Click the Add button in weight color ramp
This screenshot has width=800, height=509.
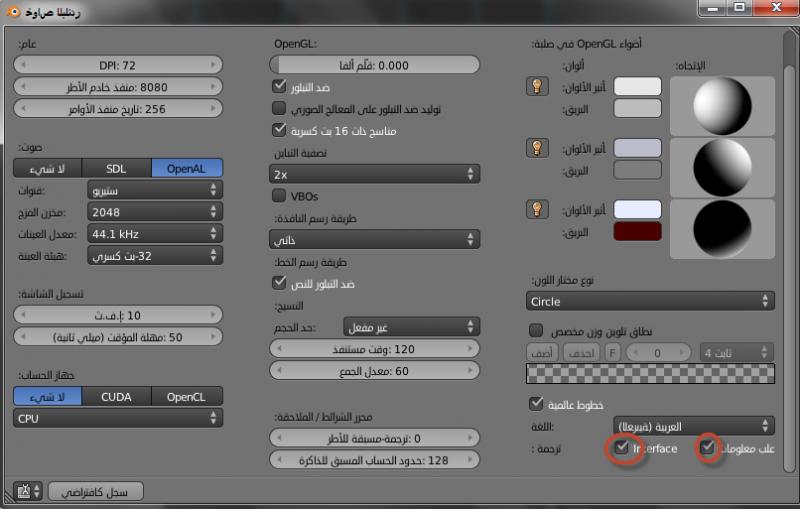click(x=542, y=352)
